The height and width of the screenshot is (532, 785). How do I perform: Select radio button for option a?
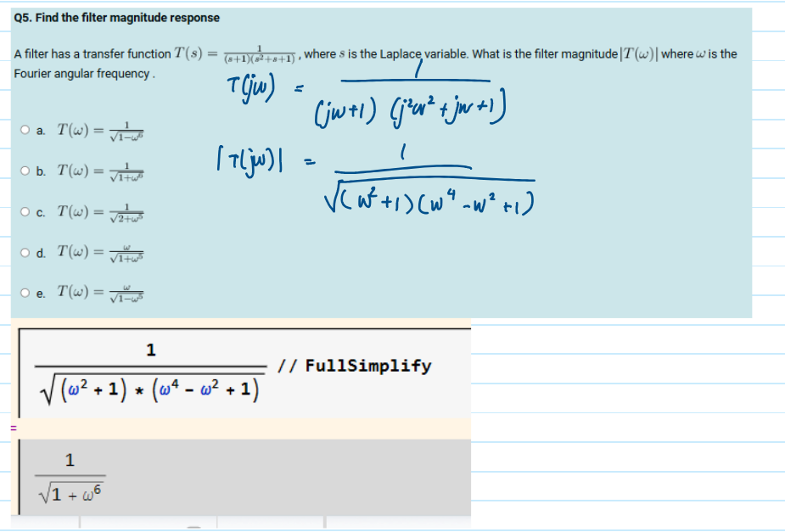tap(28, 131)
